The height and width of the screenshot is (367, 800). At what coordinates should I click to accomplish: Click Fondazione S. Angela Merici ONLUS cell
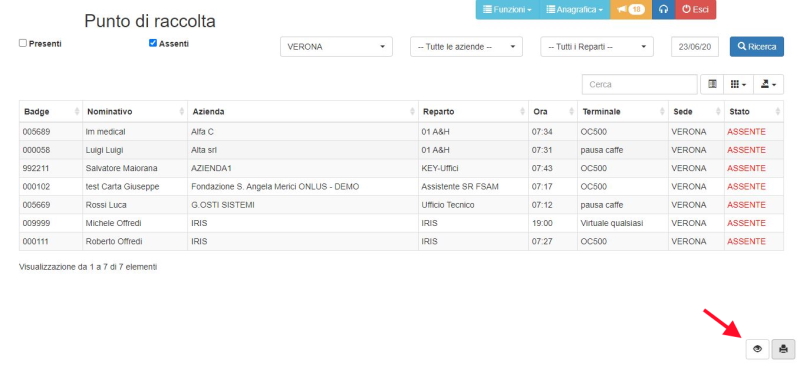303,187
